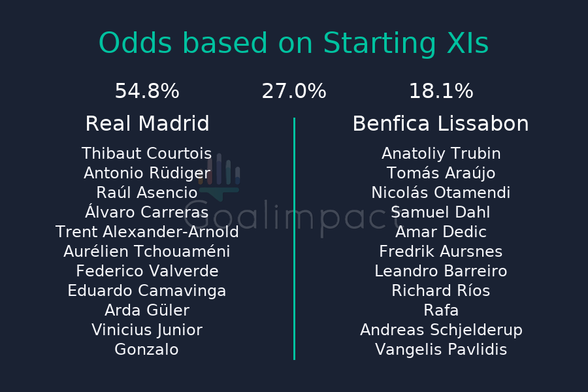The height and width of the screenshot is (392, 588).
Task: Click the Benfica Lissabon team heading
Action: (441, 124)
